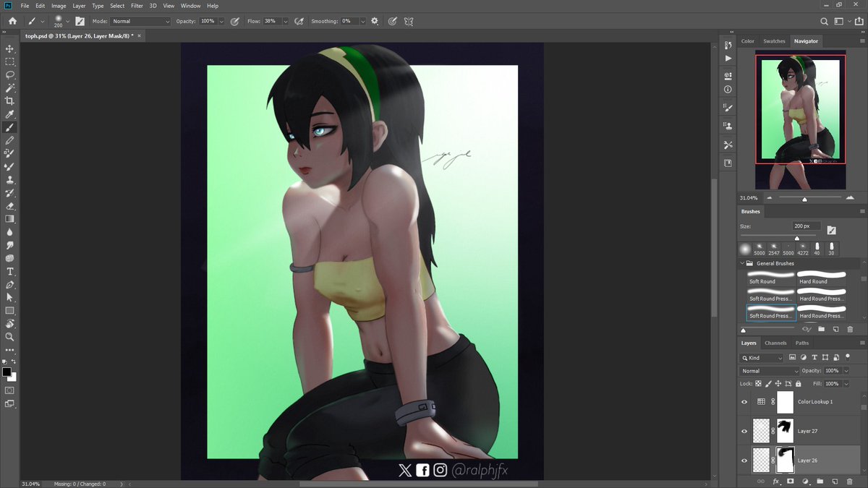Viewport: 868px width, 488px height.
Task: Open the History panel icon
Action: point(728,44)
